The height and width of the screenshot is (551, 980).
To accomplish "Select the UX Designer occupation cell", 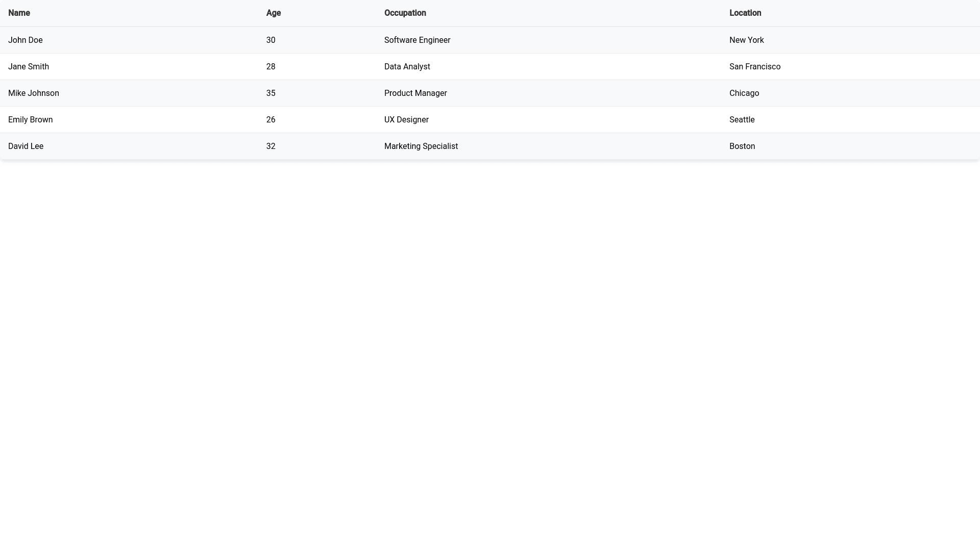I will coord(406,120).
